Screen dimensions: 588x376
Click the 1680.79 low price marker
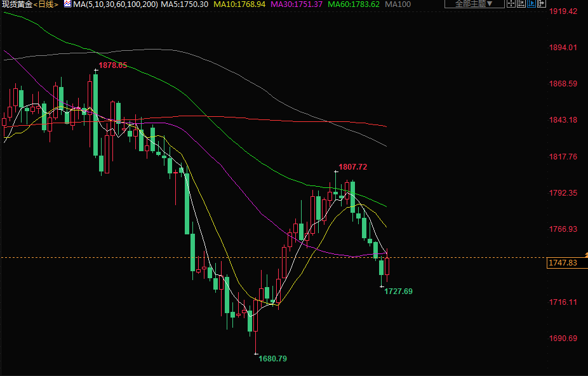click(x=272, y=359)
